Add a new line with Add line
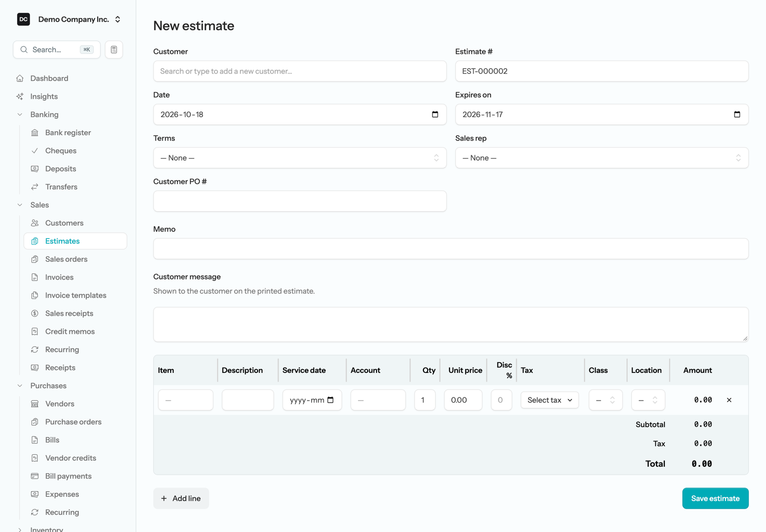The image size is (766, 532). click(x=181, y=498)
